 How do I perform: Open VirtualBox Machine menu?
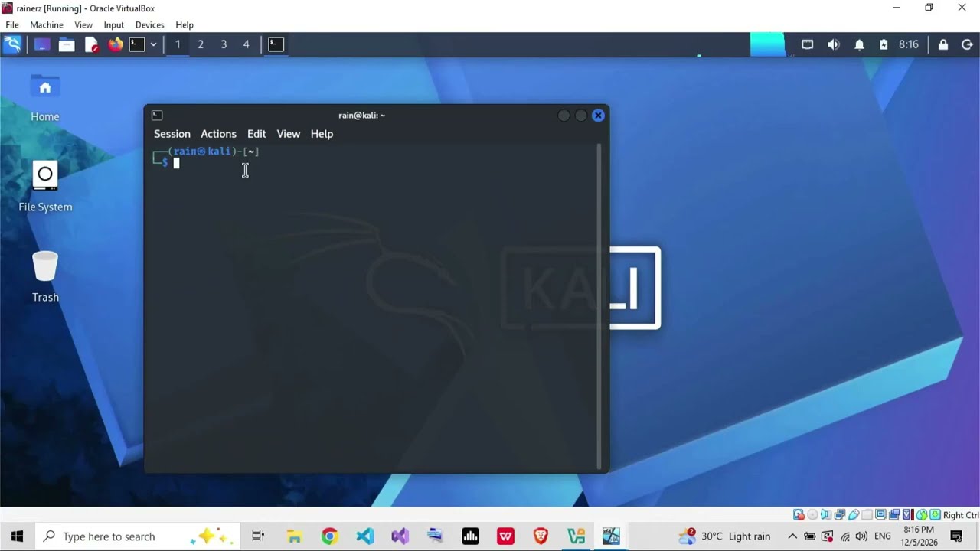[x=47, y=24]
